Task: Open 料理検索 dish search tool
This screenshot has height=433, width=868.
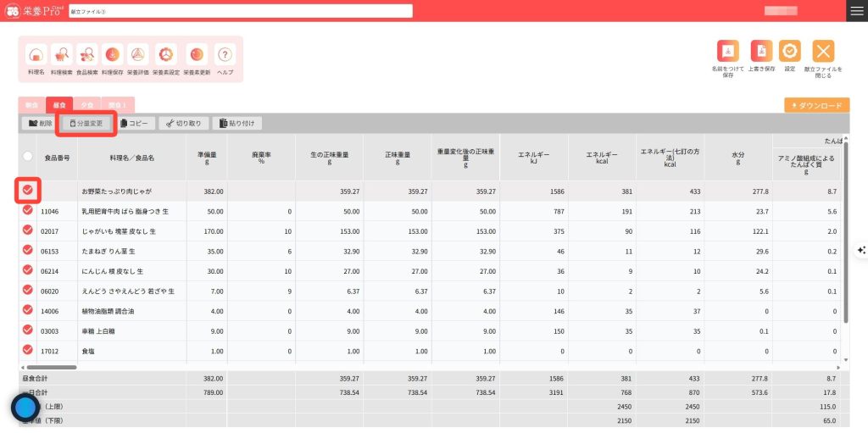Action: click(61, 55)
